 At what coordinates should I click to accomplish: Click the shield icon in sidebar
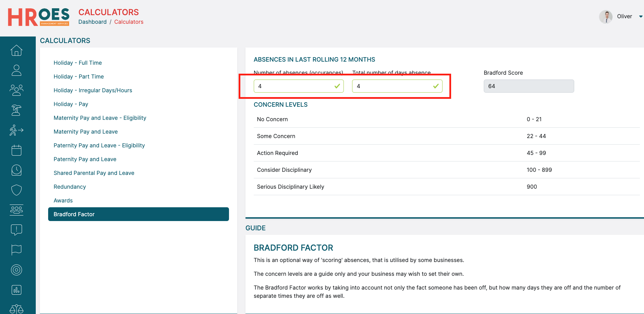tap(17, 190)
